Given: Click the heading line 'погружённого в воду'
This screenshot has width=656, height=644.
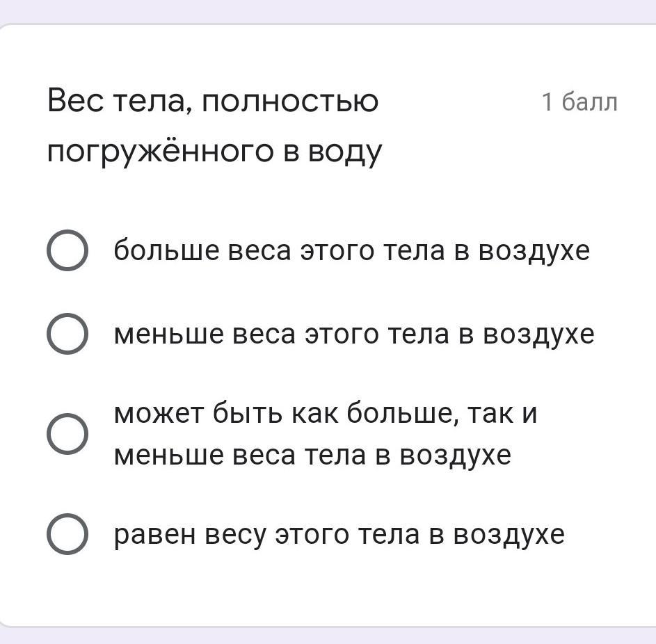Looking at the screenshot, I should click(214, 152).
